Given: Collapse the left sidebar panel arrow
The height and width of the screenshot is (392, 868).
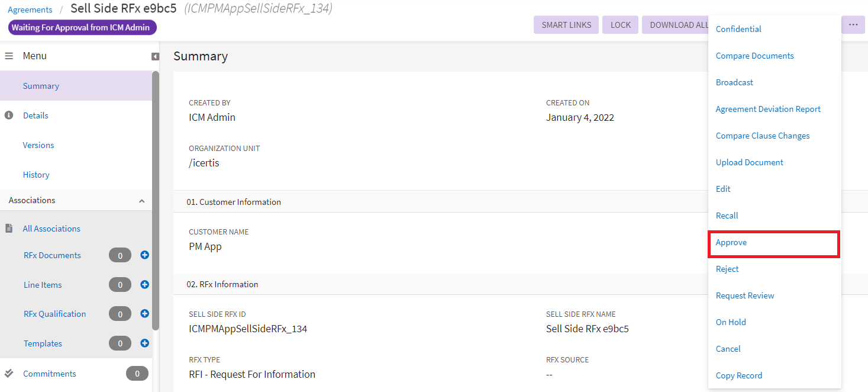Looking at the screenshot, I should point(155,56).
